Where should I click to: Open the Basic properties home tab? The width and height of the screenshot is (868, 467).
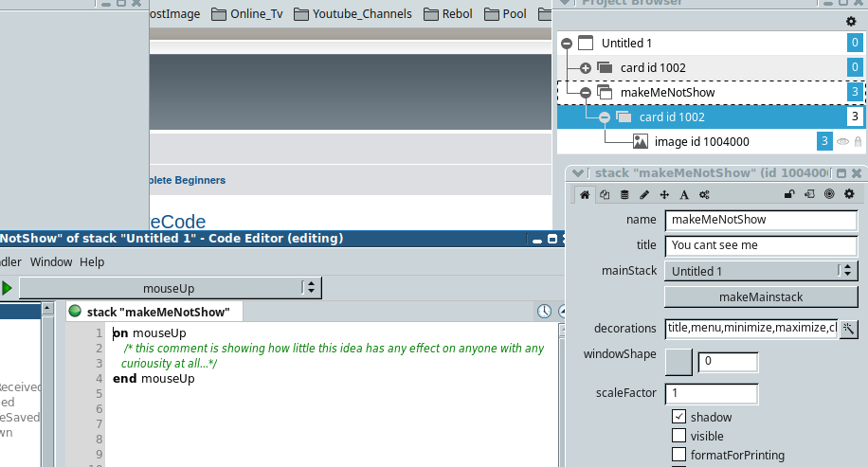pyautogui.click(x=585, y=194)
